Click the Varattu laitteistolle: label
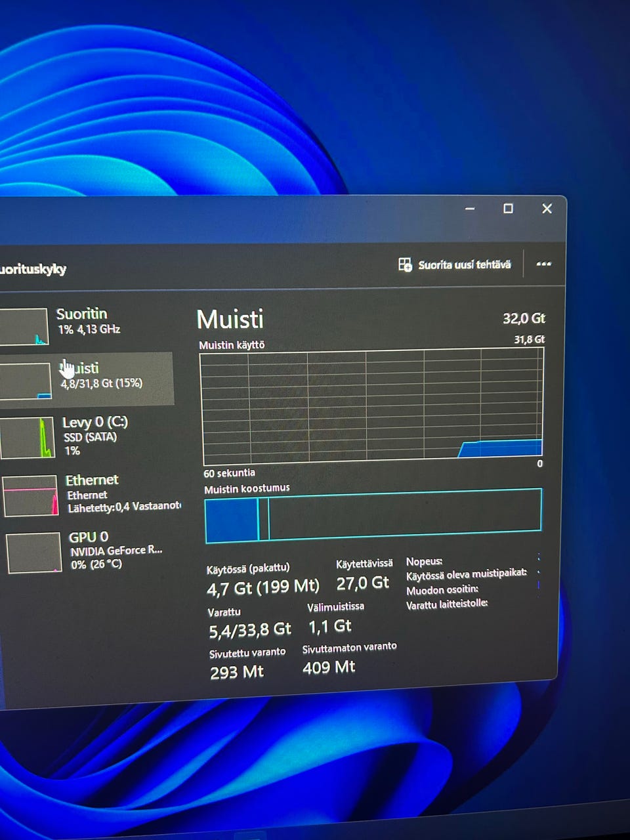Image resolution: width=630 pixels, height=840 pixels. (447, 604)
